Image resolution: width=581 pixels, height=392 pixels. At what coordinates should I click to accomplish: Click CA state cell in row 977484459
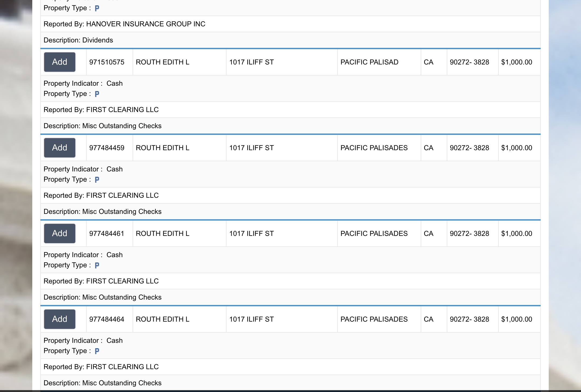(434, 148)
